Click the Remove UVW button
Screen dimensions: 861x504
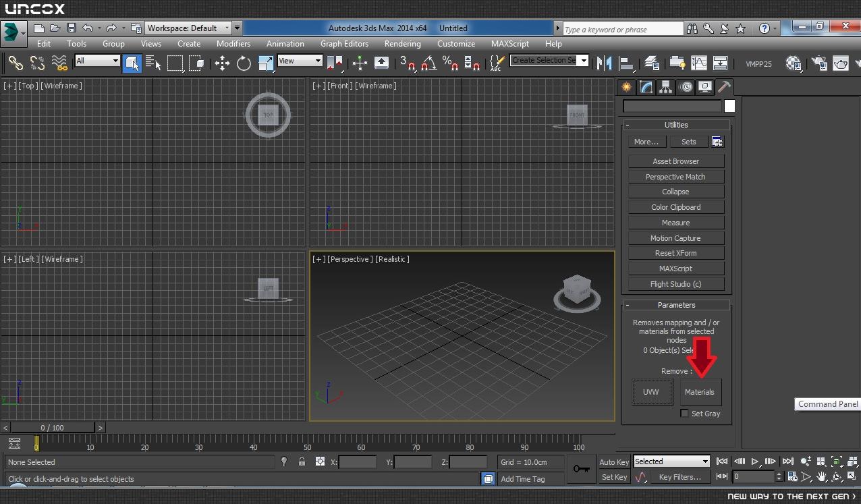pos(651,392)
